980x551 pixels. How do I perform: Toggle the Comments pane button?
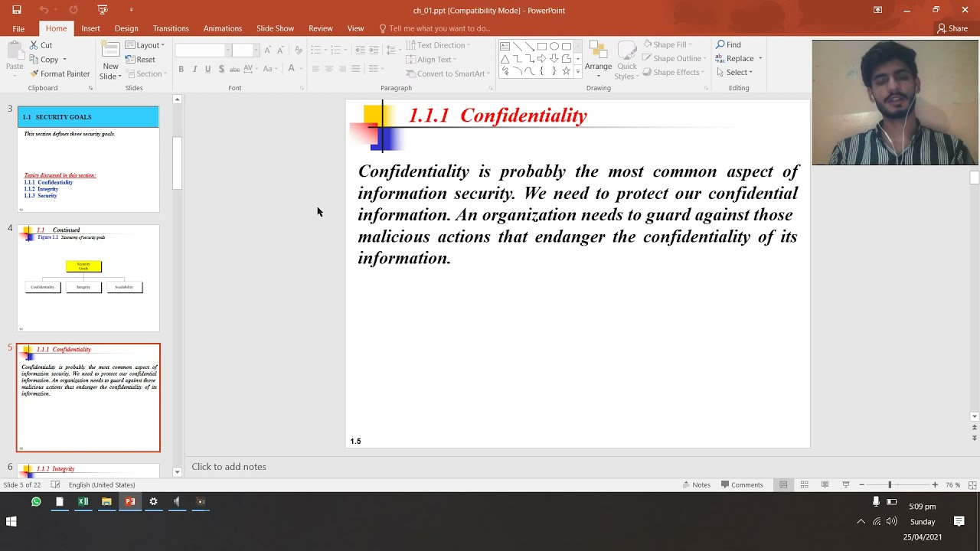pyautogui.click(x=741, y=484)
